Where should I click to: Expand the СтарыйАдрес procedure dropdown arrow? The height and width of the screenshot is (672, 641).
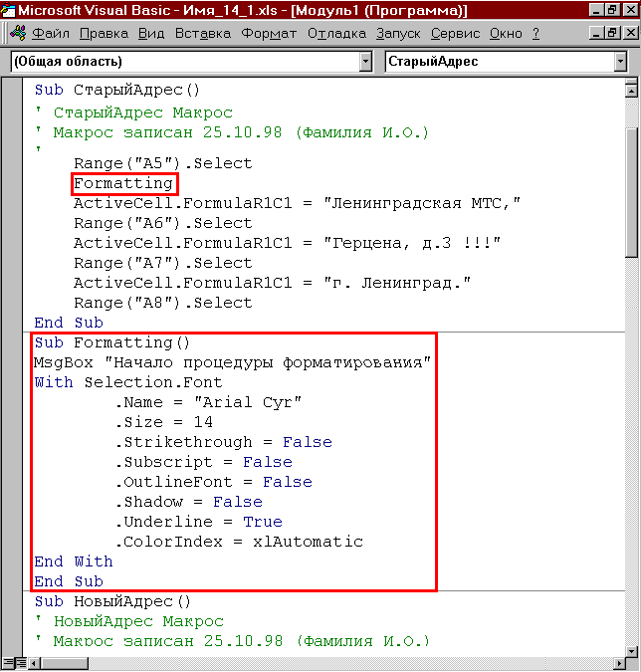click(x=620, y=62)
